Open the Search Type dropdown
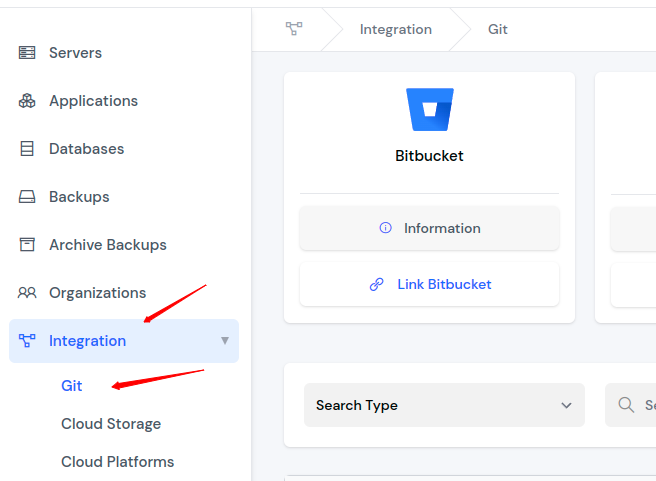The height and width of the screenshot is (481, 656). pos(444,405)
